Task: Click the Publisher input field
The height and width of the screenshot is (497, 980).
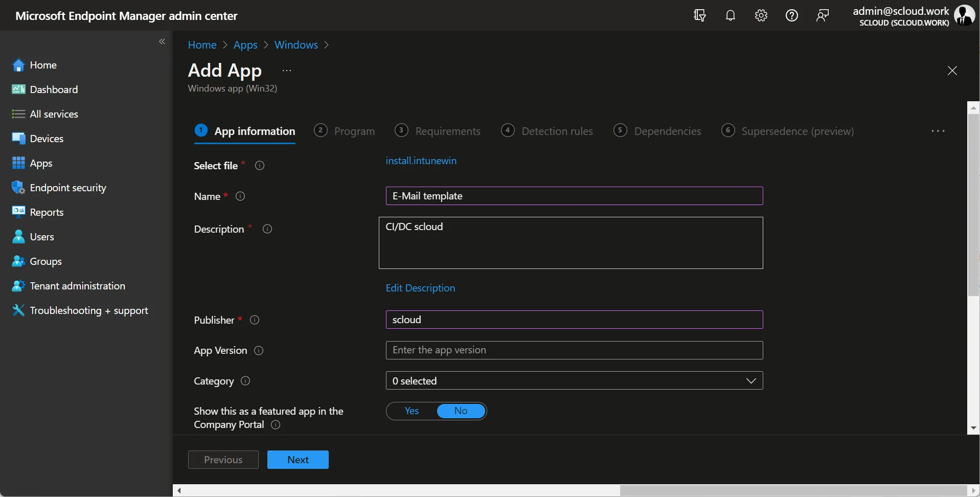Action: (x=574, y=320)
